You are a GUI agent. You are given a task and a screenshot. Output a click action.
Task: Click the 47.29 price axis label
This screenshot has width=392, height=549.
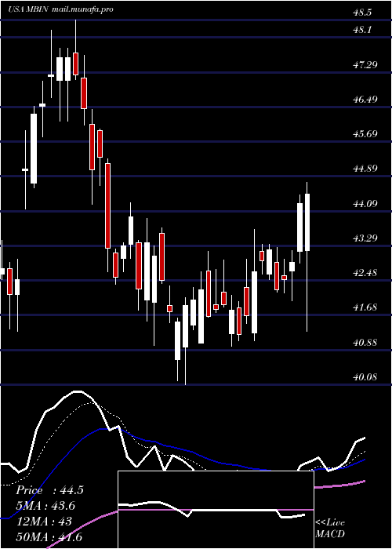tap(365, 64)
